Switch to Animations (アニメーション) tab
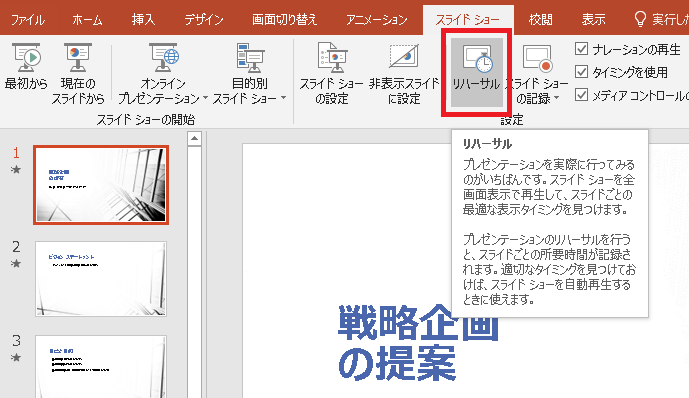The image size is (689, 398). [376, 19]
